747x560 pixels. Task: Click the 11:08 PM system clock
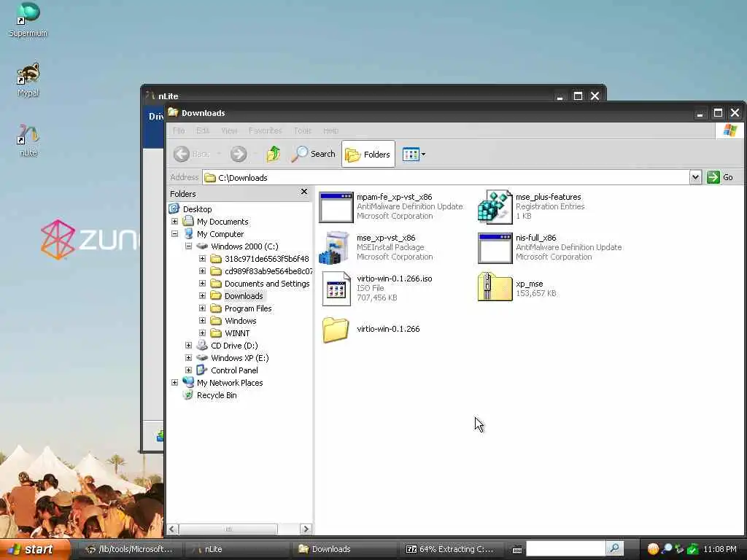pos(720,549)
